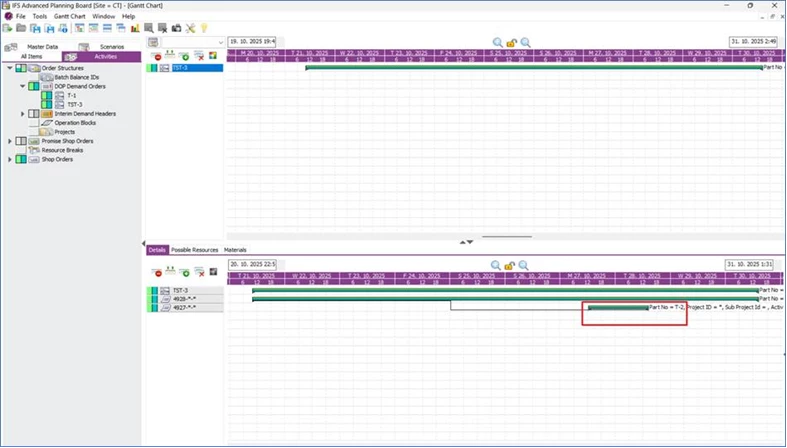The image size is (787, 448).
Task: Collapse the Order Structures tree node
Action: click(10, 68)
